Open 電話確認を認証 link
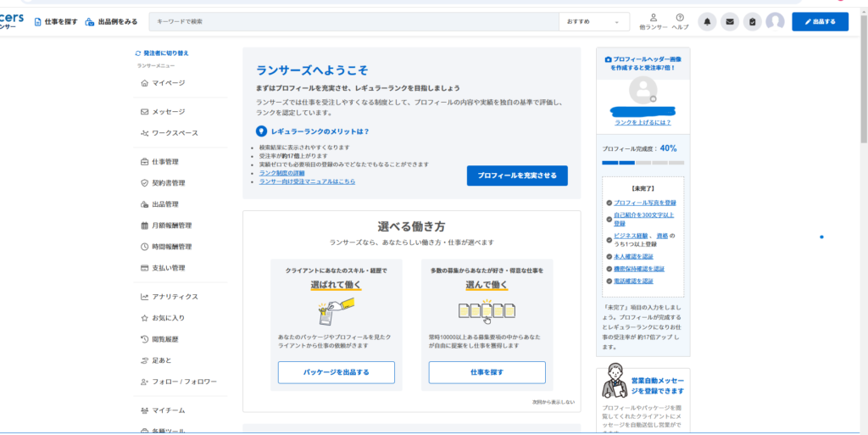 [x=633, y=282]
